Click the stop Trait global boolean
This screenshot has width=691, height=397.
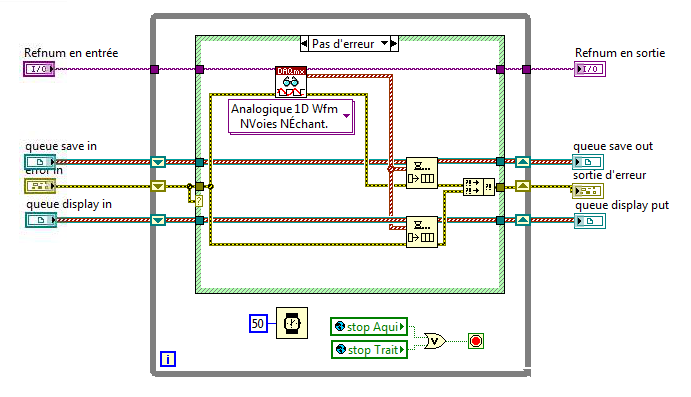point(369,349)
